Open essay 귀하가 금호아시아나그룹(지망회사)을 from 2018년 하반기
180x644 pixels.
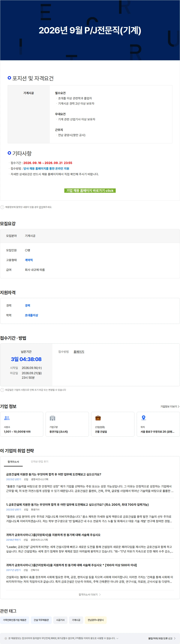[53, 535]
